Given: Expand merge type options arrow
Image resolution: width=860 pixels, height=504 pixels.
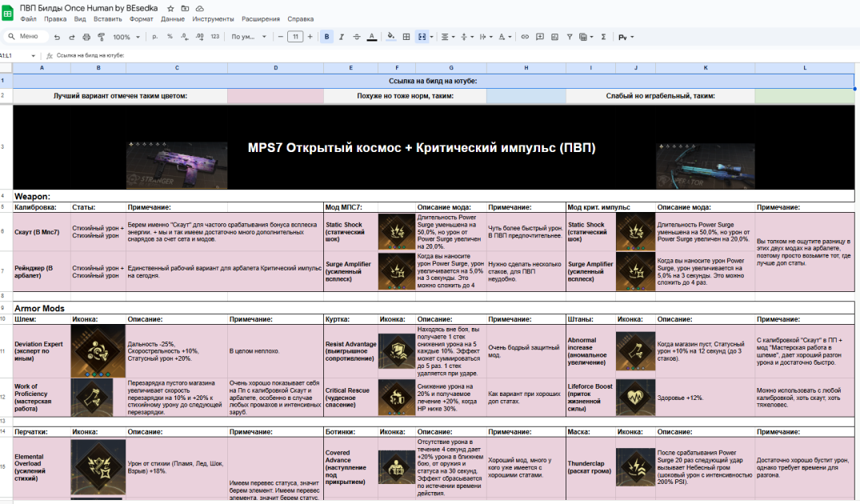Looking at the screenshot, I should [432, 37].
